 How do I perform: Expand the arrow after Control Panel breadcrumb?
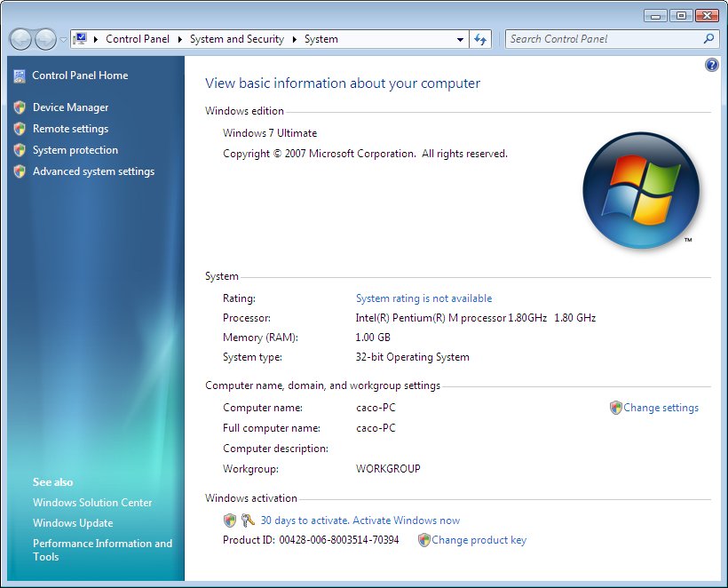[x=179, y=39]
